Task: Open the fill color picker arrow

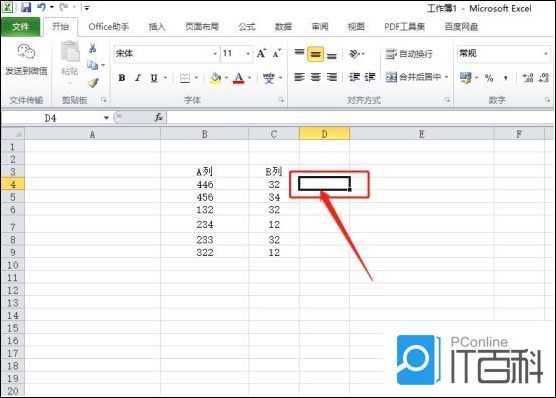Action: pyautogui.click(x=226, y=78)
